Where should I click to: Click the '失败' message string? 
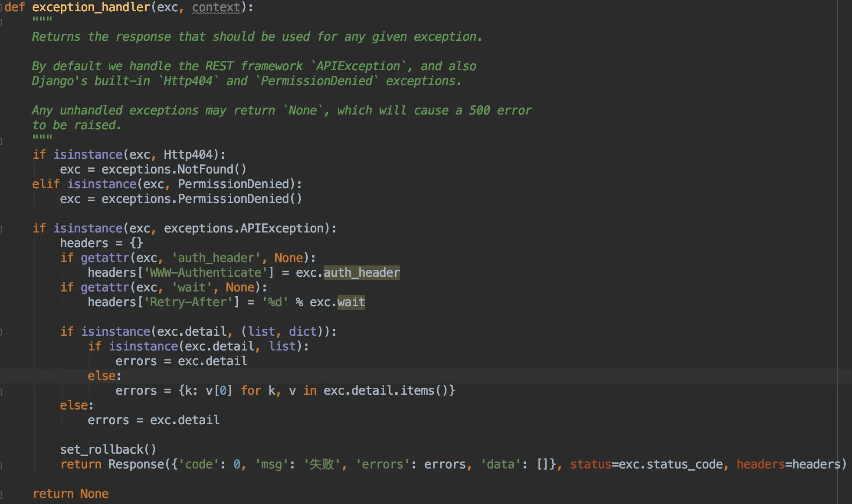(x=322, y=465)
